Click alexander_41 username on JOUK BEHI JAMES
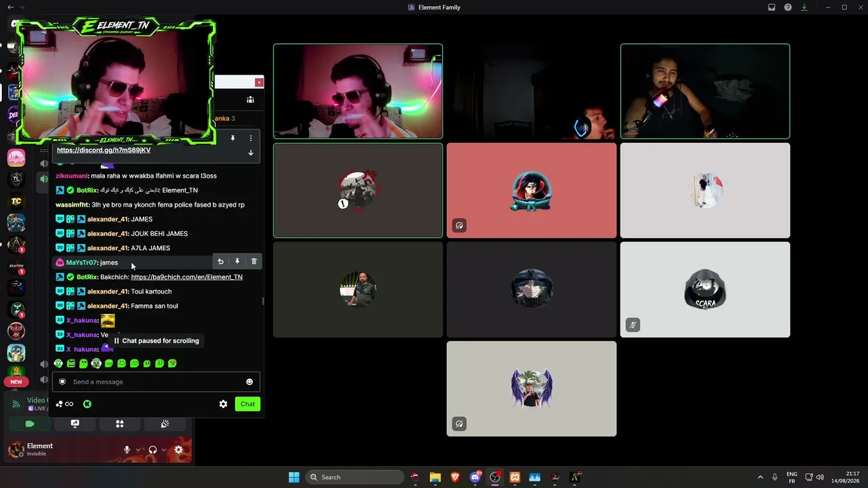Viewport: 868px width, 488px height. (x=108, y=234)
